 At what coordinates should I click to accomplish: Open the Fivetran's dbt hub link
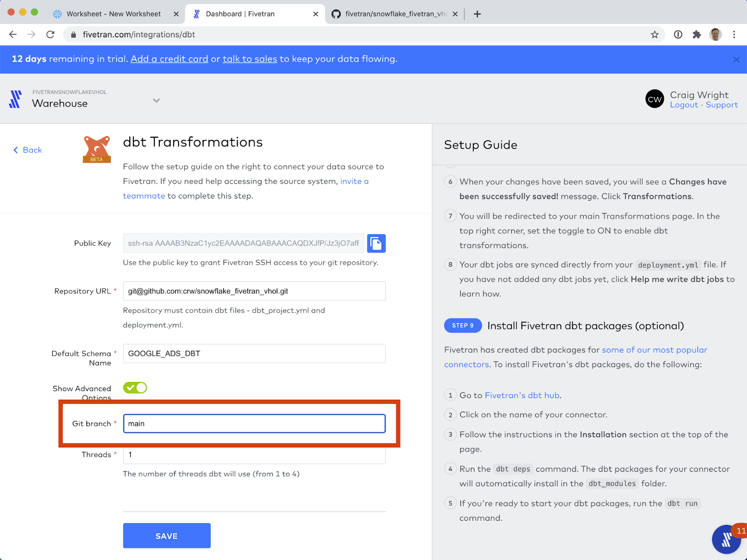(x=522, y=395)
